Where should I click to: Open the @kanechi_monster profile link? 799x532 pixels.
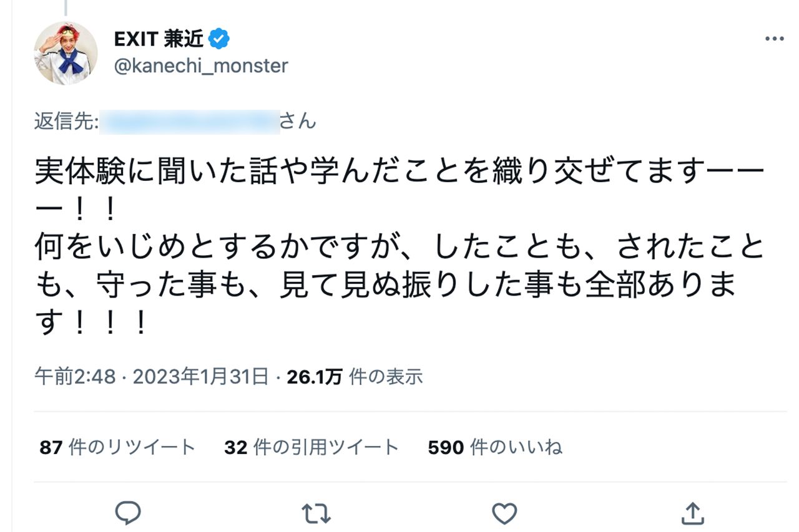click(x=200, y=65)
